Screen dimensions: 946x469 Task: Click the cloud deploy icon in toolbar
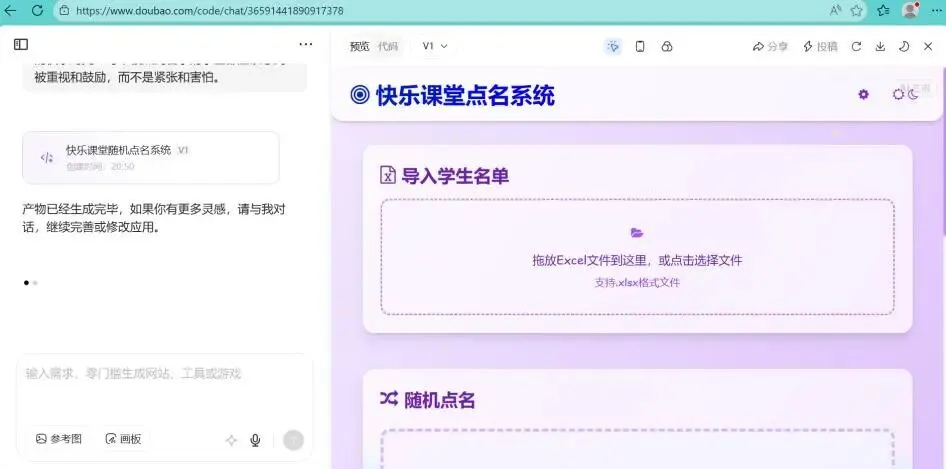(667, 46)
